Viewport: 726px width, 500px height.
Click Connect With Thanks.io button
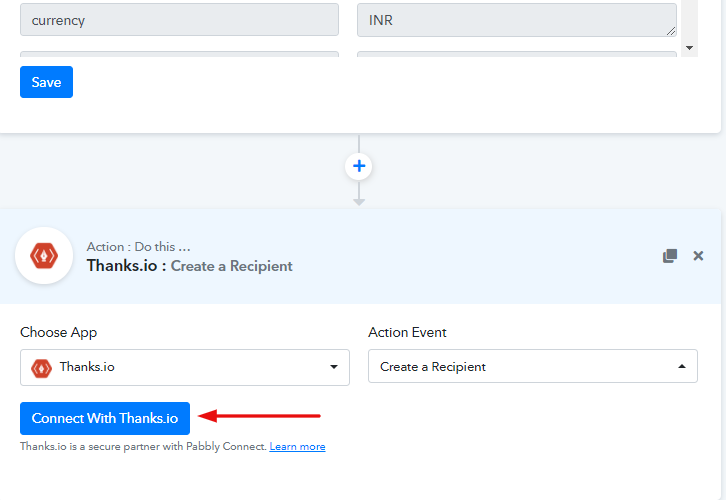[105, 418]
